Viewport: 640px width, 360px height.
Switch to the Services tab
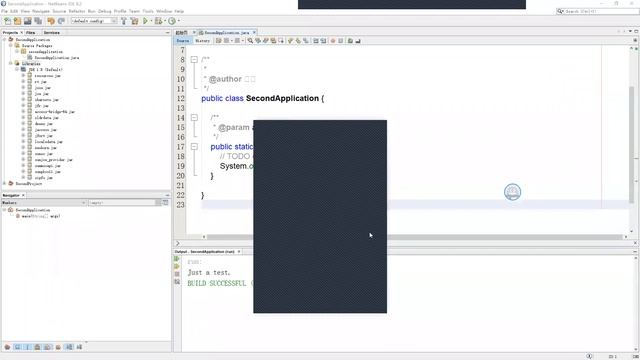coord(51,32)
